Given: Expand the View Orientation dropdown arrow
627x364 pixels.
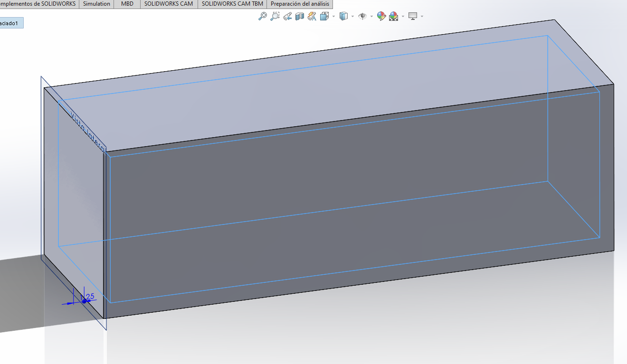Looking at the screenshot, I should (333, 16).
